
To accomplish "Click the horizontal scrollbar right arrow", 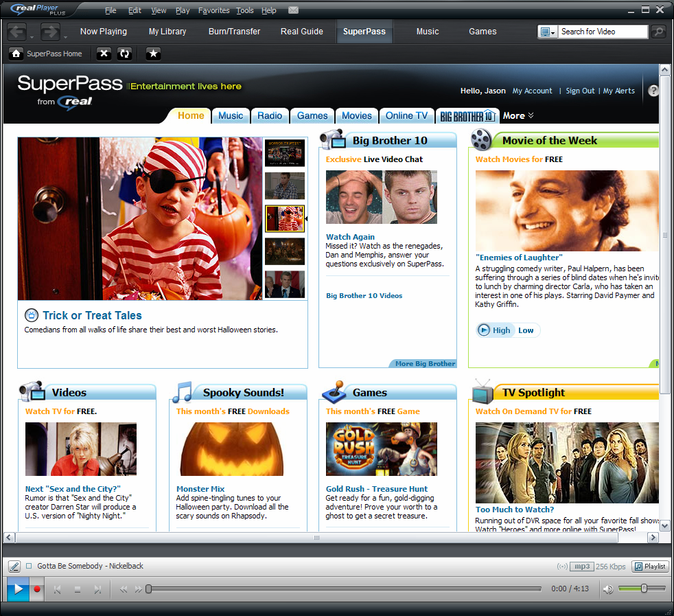I will pyautogui.click(x=653, y=537).
